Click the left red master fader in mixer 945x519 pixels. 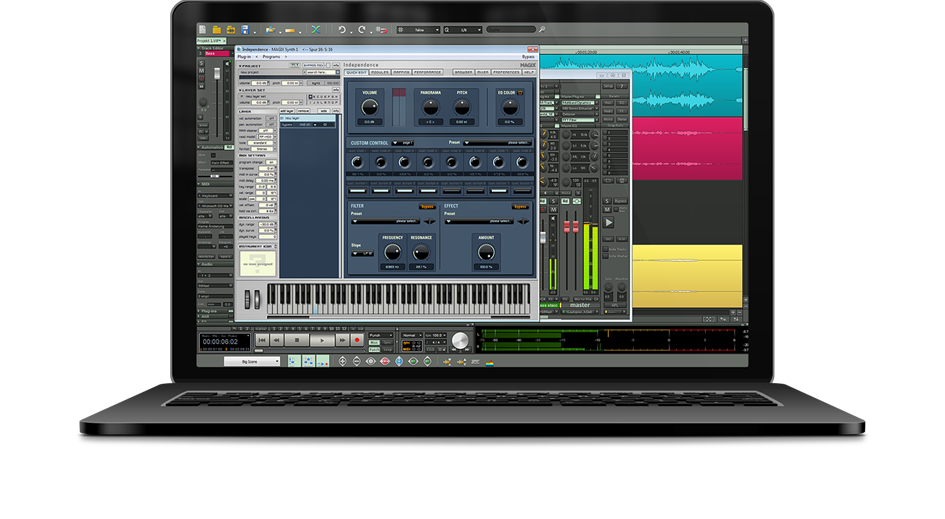(x=567, y=227)
